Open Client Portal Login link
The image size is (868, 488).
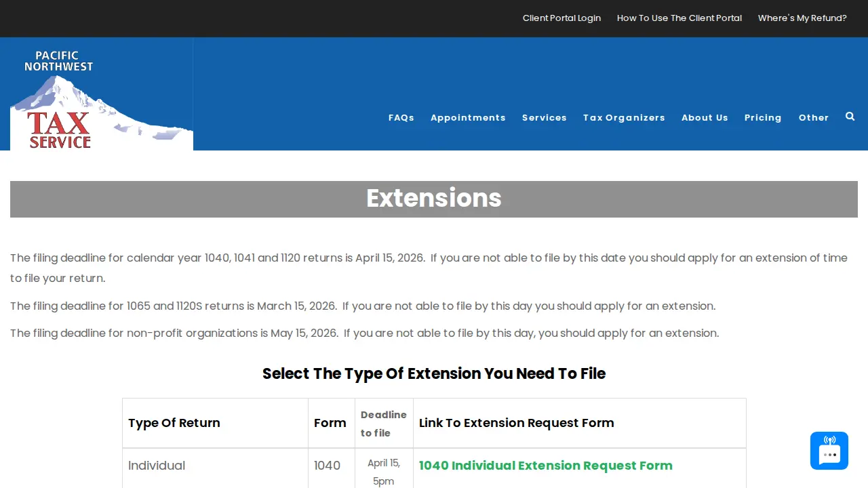[561, 18]
